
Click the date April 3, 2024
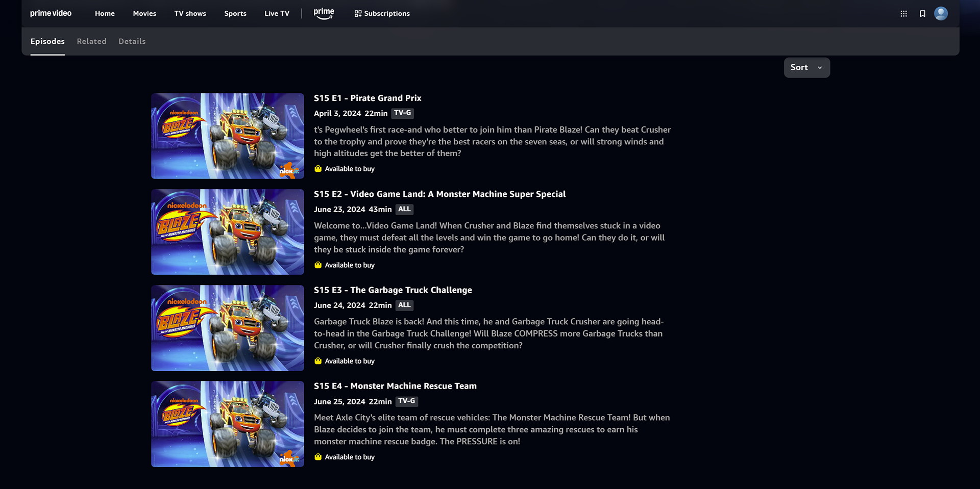337,113
